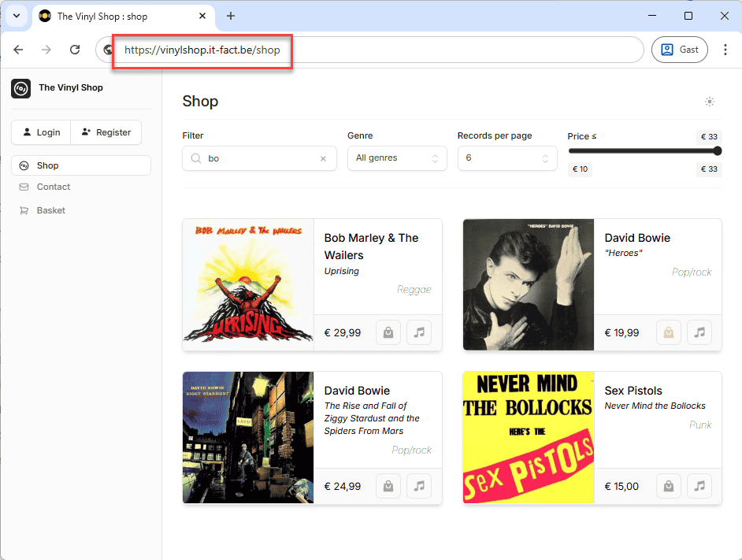Click the Punk genre label
742x560 pixels.
(x=700, y=425)
